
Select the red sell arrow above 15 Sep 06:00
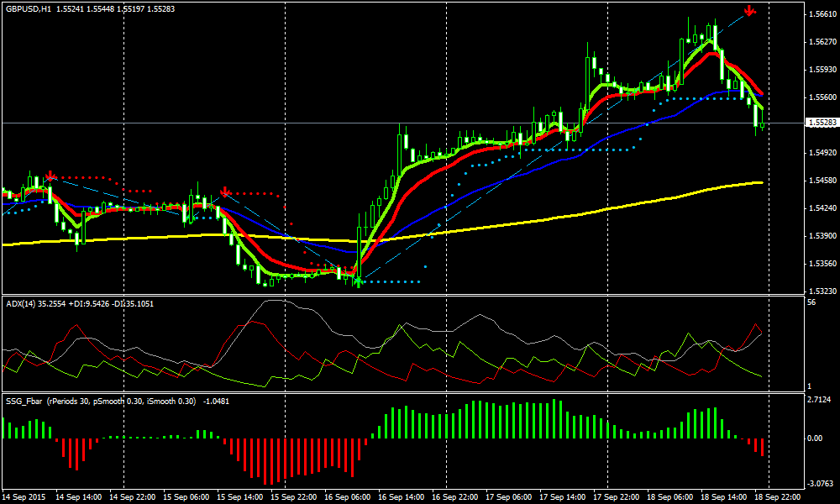click(225, 192)
